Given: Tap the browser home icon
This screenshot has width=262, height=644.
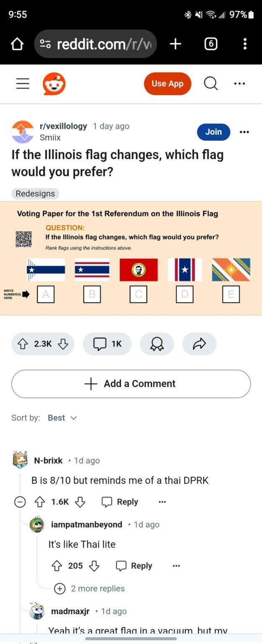Looking at the screenshot, I should pyautogui.click(x=17, y=44).
